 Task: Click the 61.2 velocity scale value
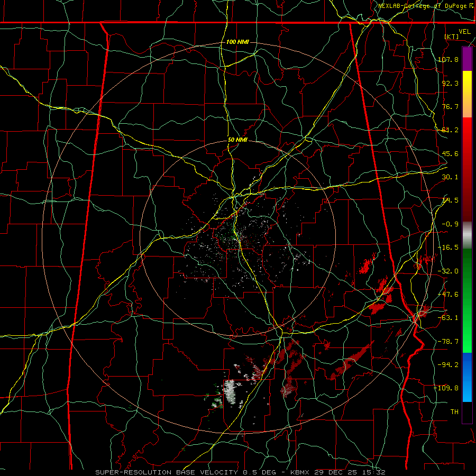pyautogui.click(x=450, y=130)
